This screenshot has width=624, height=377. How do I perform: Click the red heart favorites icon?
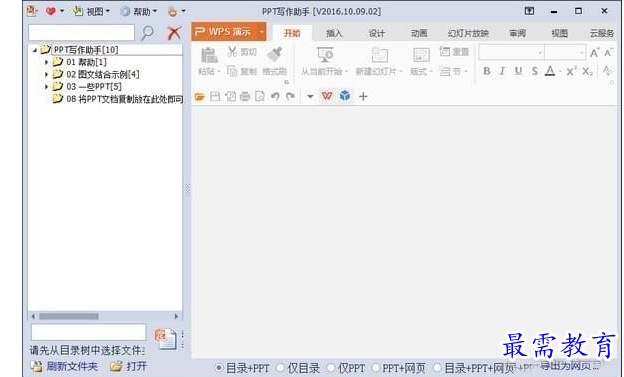click(x=50, y=11)
